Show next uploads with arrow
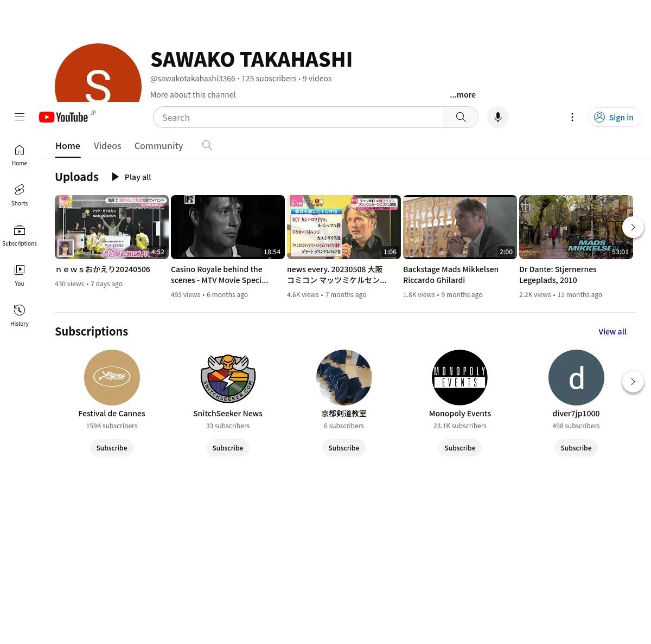The image size is (651, 644). pyautogui.click(x=633, y=227)
